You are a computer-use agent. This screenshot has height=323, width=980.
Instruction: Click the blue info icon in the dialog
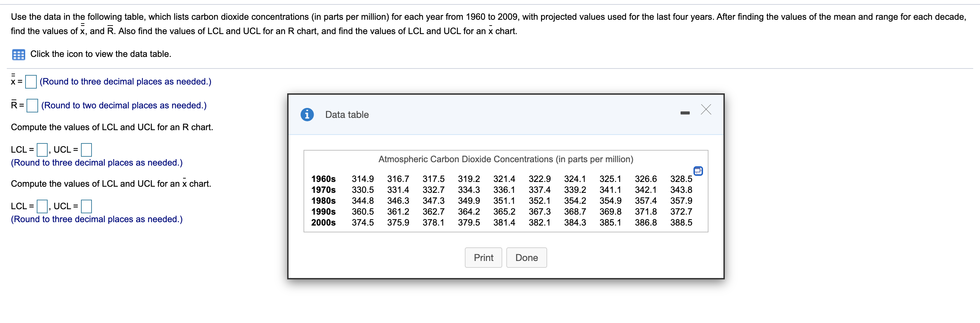(x=307, y=114)
